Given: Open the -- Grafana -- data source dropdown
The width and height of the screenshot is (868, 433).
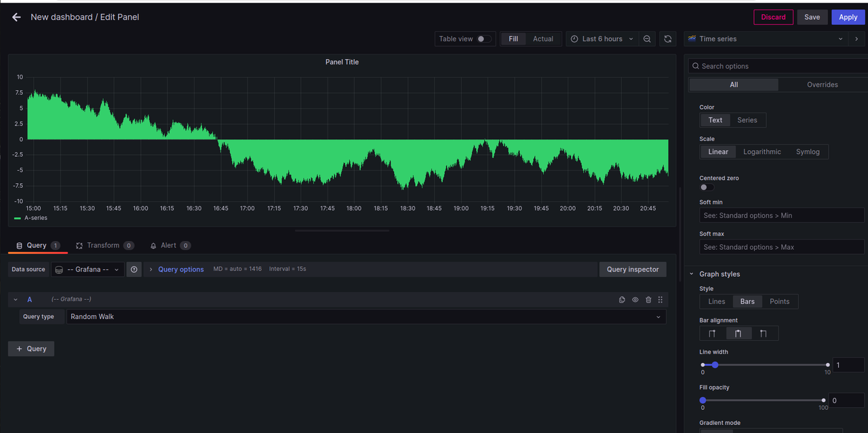Looking at the screenshot, I should 87,269.
